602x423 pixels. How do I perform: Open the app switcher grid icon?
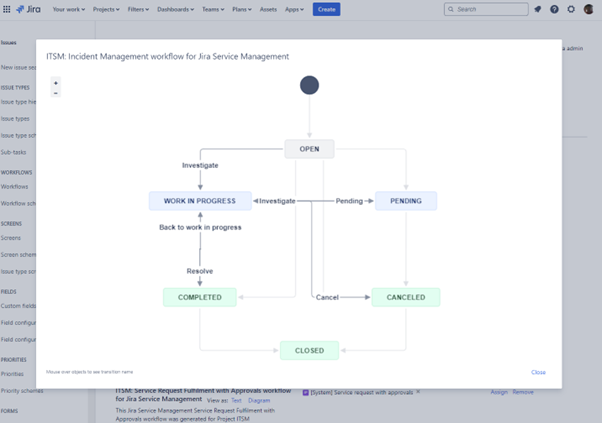(x=7, y=9)
